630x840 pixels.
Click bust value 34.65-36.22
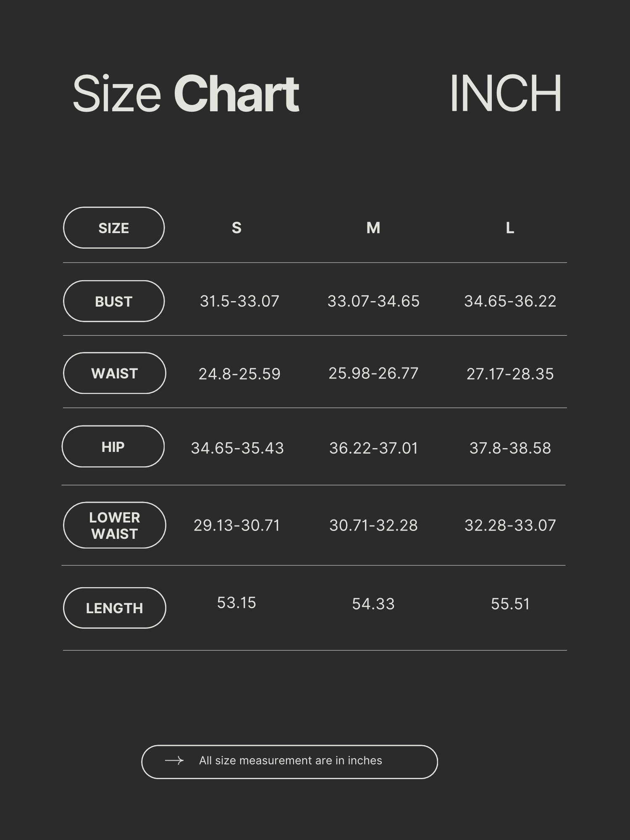510,301
